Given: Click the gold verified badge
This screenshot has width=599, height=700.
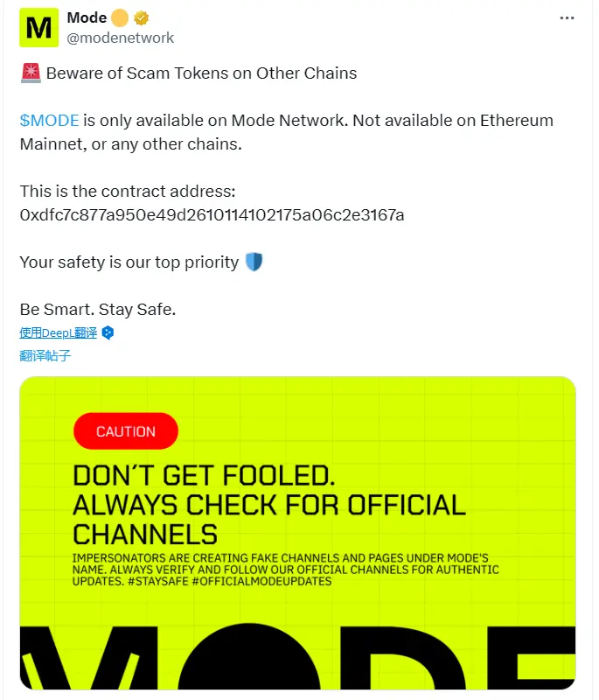Looking at the screenshot, I should tap(140, 18).
